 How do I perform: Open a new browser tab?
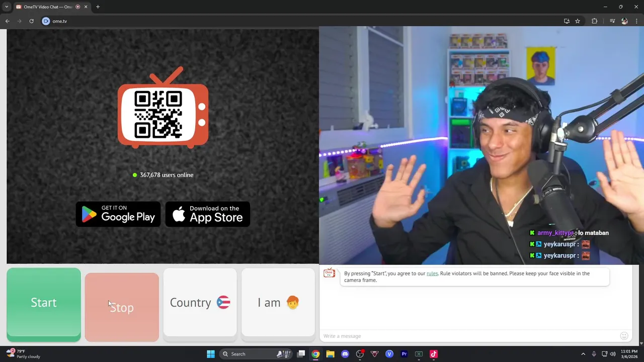(x=98, y=7)
